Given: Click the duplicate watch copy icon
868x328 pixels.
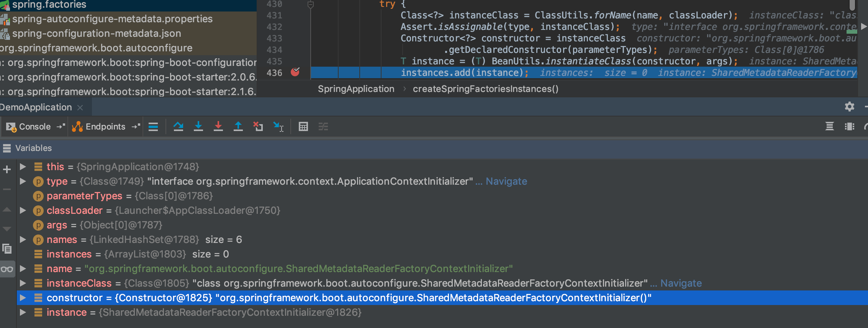Looking at the screenshot, I should pos(7,249).
